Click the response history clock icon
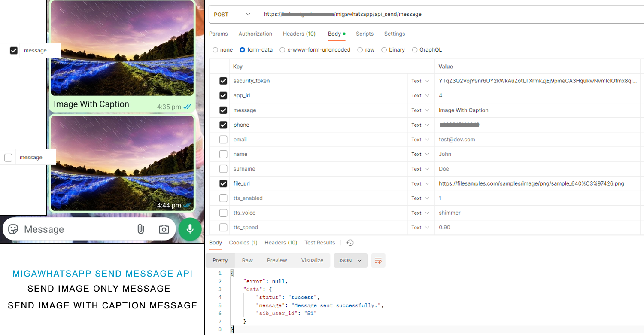This screenshot has height=335, width=644. pos(350,243)
